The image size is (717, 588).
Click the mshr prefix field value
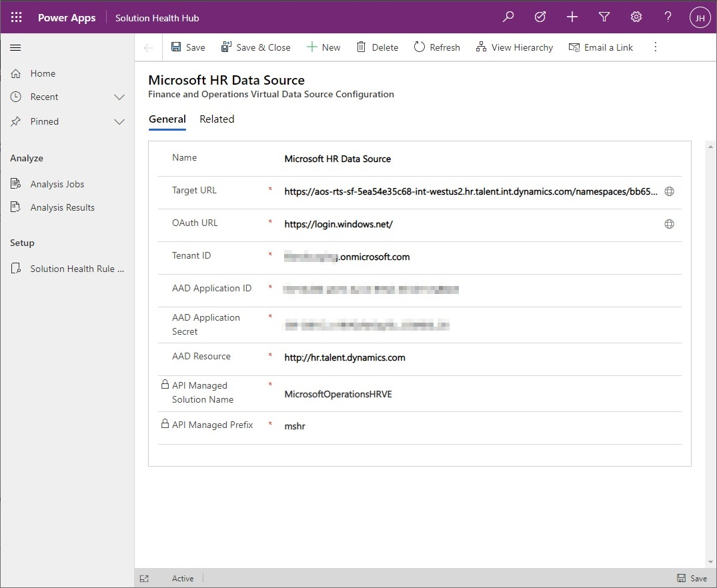295,426
